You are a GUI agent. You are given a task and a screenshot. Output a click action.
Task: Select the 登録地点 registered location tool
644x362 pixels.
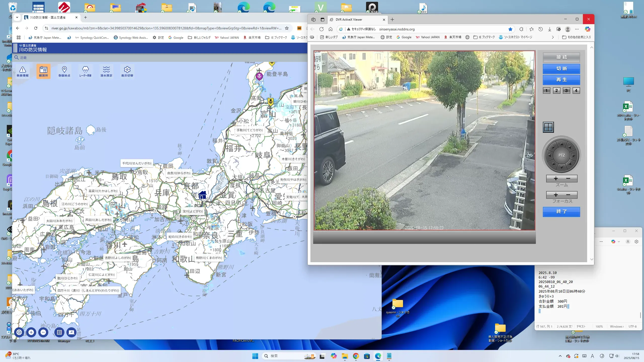[x=64, y=71]
